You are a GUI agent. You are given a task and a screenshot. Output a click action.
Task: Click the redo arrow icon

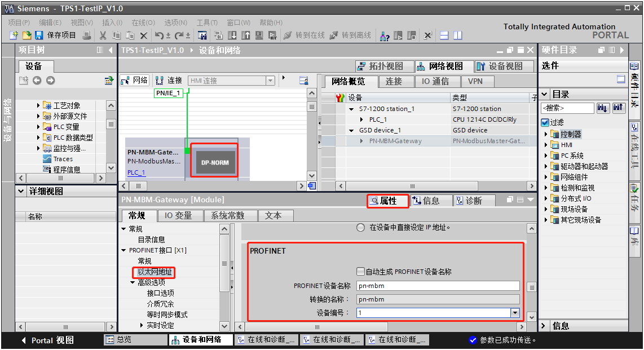(179, 36)
